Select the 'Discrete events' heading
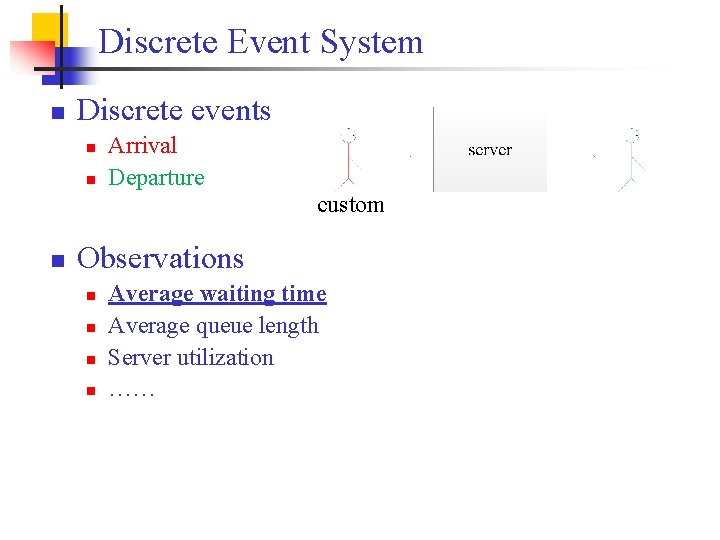The width and height of the screenshot is (720, 540). [x=174, y=110]
